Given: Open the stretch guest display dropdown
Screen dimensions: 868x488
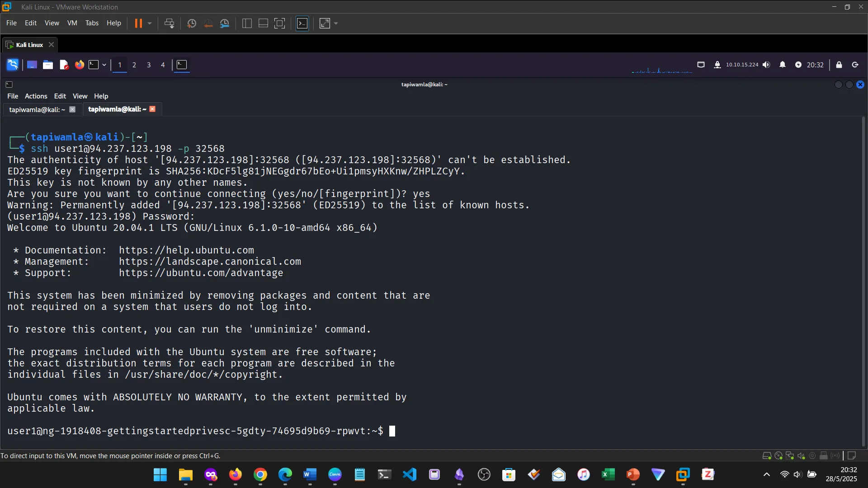Looking at the screenshot, I should tap(335, 23).
